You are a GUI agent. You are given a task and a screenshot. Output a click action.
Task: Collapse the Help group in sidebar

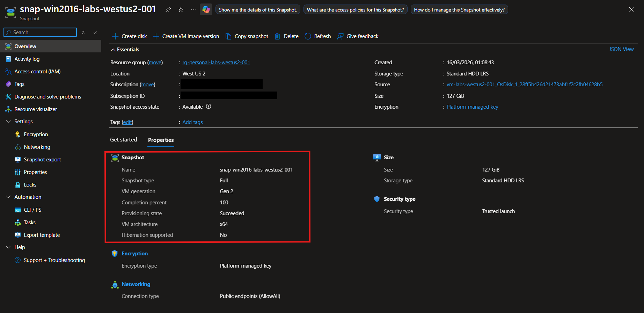click(x=8, y=247)
